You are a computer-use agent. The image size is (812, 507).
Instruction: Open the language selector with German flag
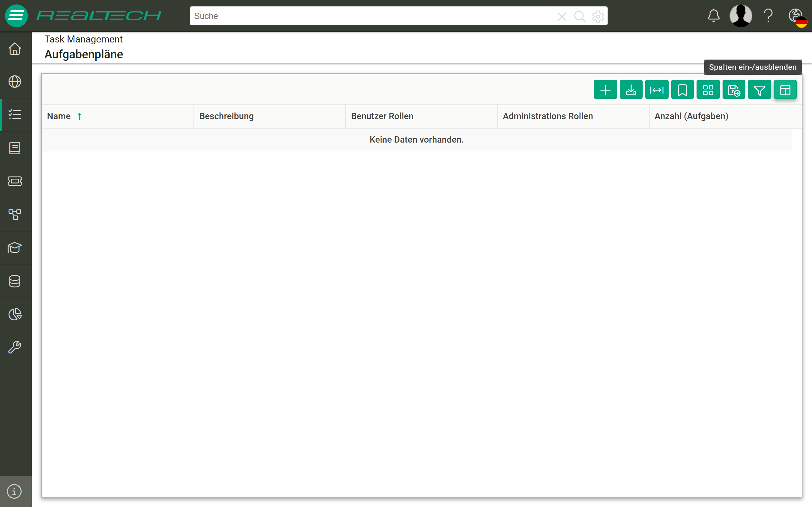point(797,17)
